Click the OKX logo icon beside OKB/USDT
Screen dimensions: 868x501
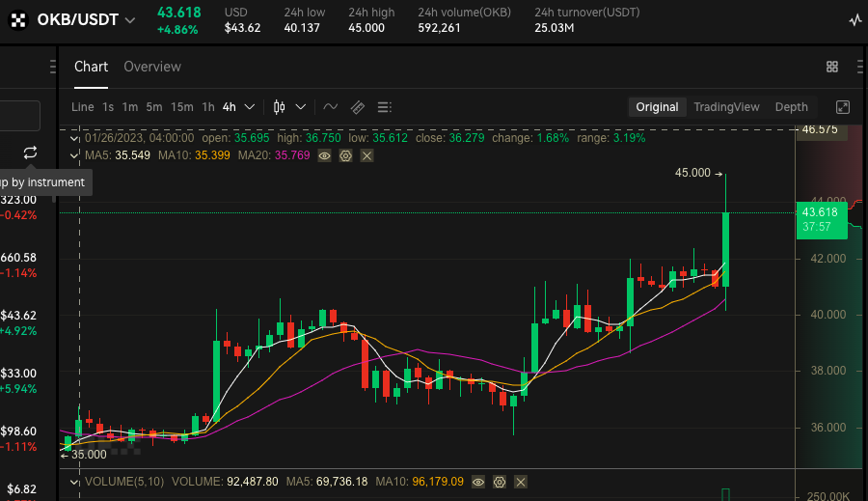click(x=18, y=20)
